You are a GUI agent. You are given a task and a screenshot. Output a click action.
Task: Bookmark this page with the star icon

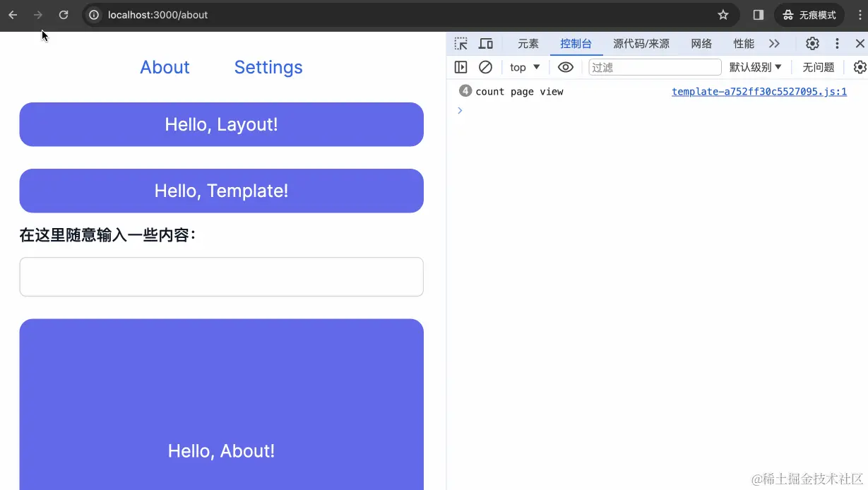[x=723, y=15]
